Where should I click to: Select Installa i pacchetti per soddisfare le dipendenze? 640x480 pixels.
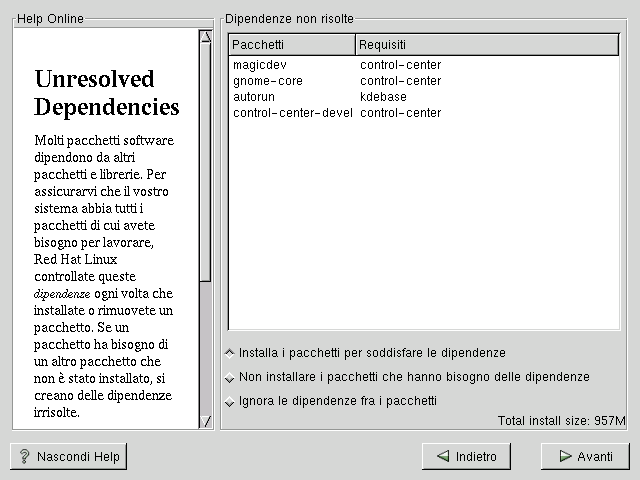coord(230,353)
